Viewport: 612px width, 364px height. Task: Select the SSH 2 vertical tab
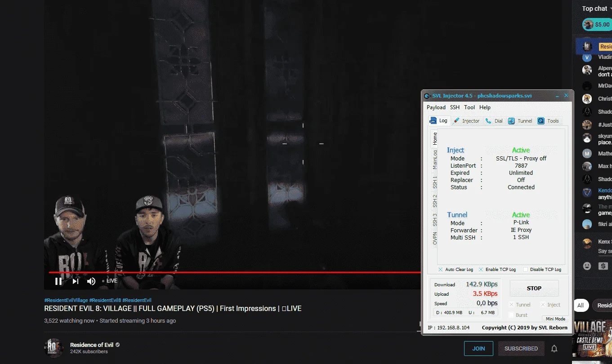435,201
